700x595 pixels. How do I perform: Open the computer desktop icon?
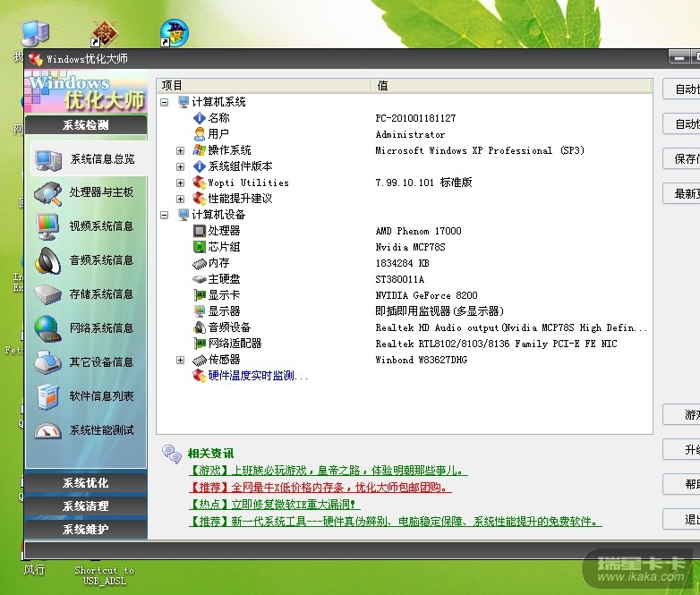point(35,32)
